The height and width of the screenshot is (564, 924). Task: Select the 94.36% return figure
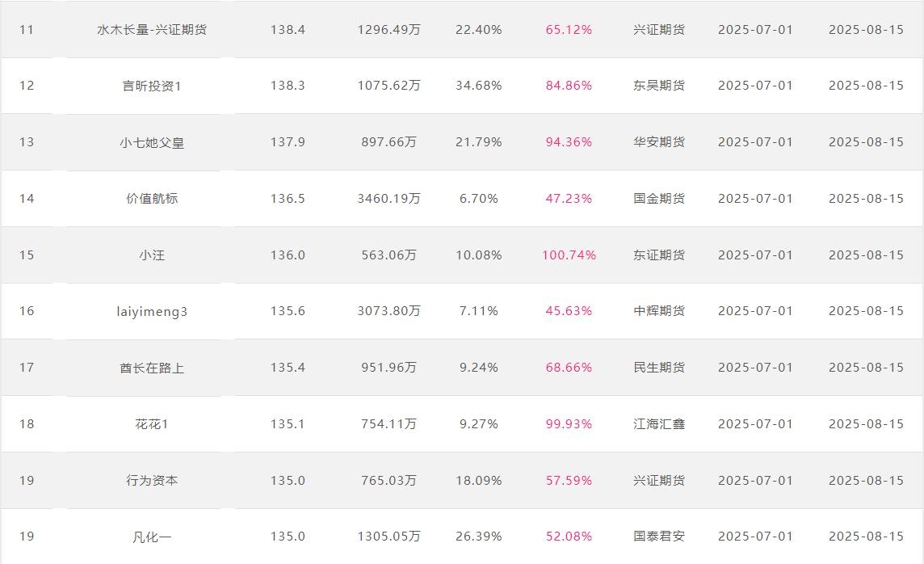[569, 142]
